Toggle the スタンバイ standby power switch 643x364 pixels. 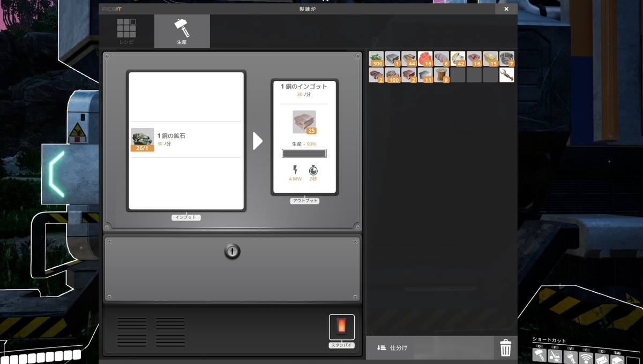coord(341,327)
